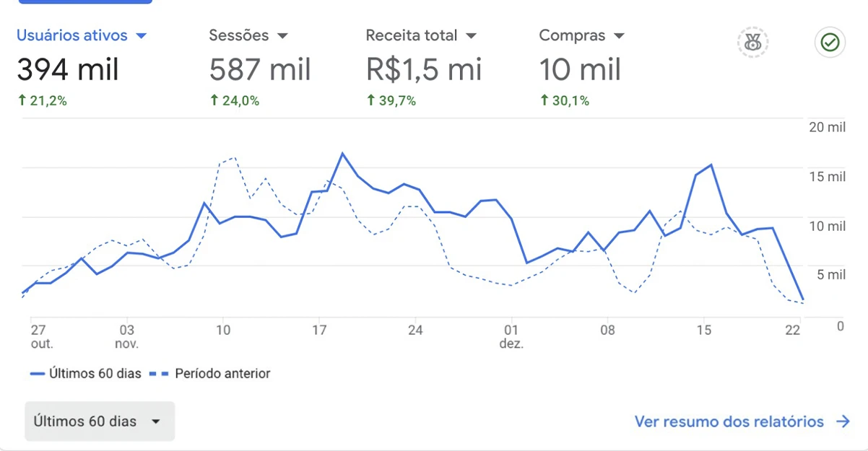The image size is (868, 451).
Task: Click the 21,2% increase indicator
Action: click(x=42, y=101)
